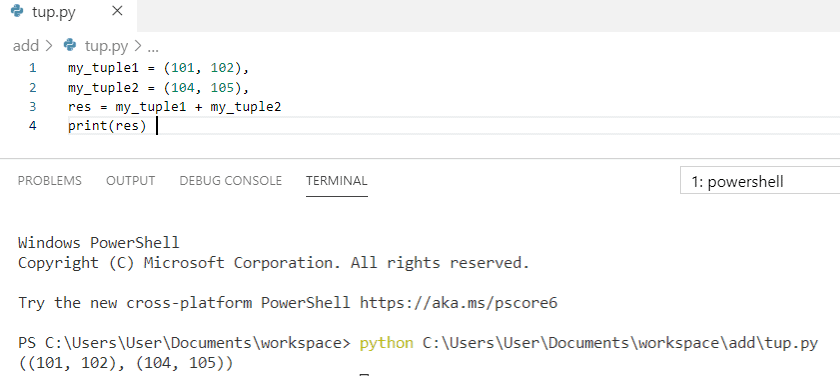Place cursor on my_tuple2 assignment line
The height and width of the screenshot is (376, 840).
[159, 88]
